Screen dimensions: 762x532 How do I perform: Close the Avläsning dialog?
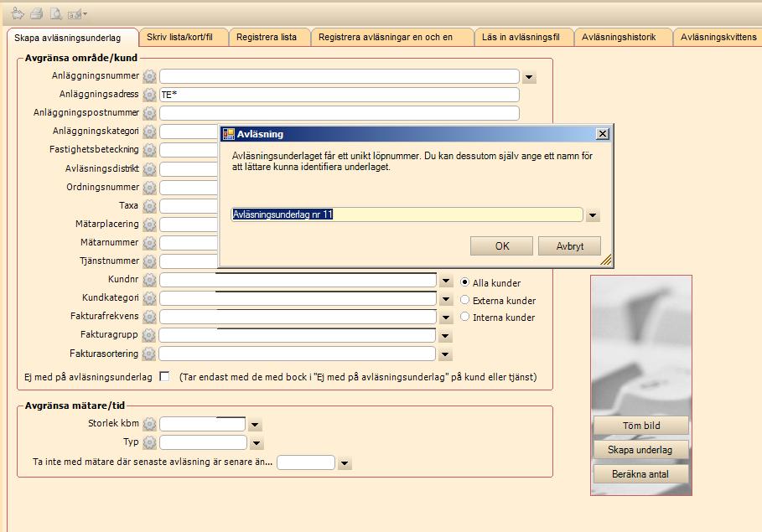(602, 133)
